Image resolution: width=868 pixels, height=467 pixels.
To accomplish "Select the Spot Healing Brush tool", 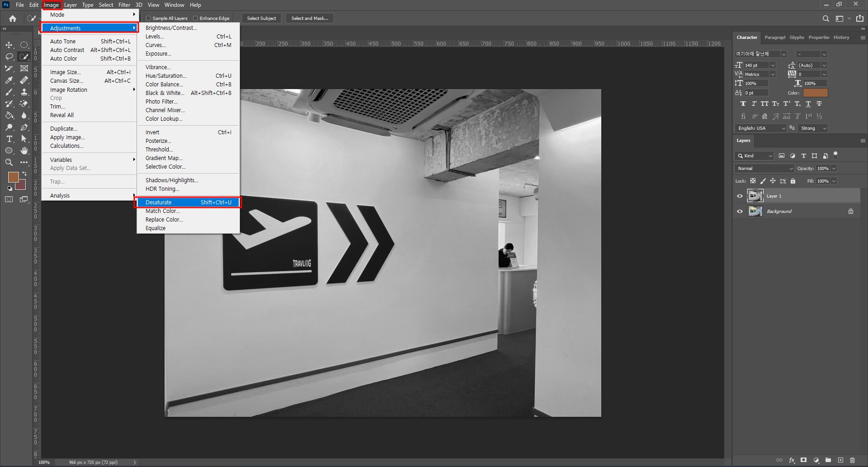I will pyautogui.click(x=24, y=80).
